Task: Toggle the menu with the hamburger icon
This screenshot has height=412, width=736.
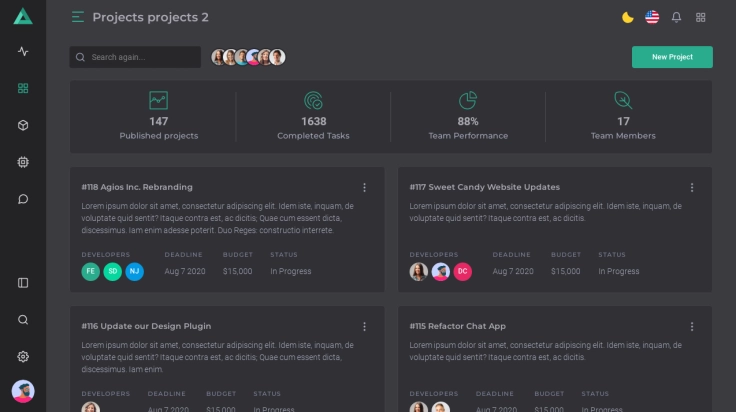Action: [78, 17]
